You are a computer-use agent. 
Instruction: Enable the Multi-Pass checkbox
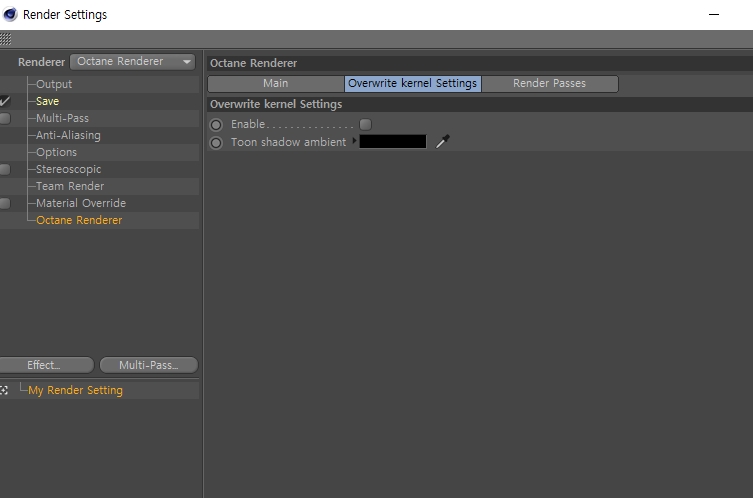click(x=4, y=118)
